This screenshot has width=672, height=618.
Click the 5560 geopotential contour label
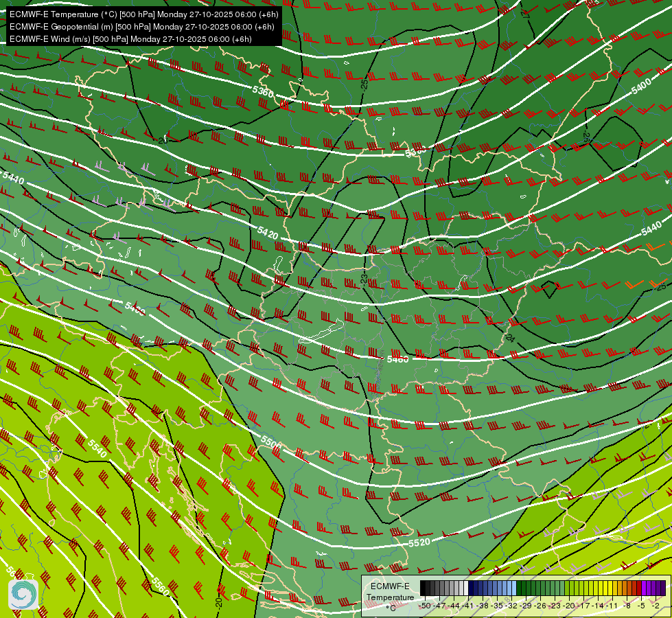[160, 586]
